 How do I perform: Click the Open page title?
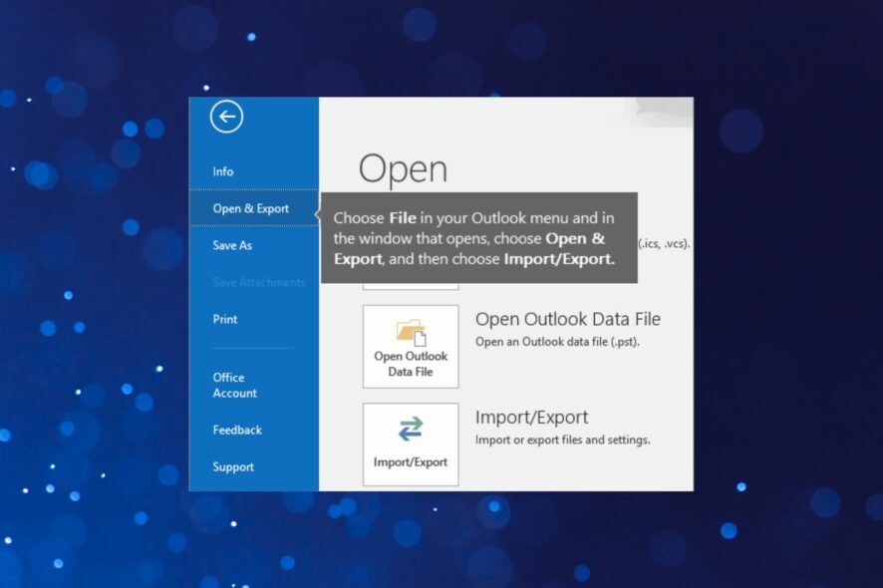point(404,168)
